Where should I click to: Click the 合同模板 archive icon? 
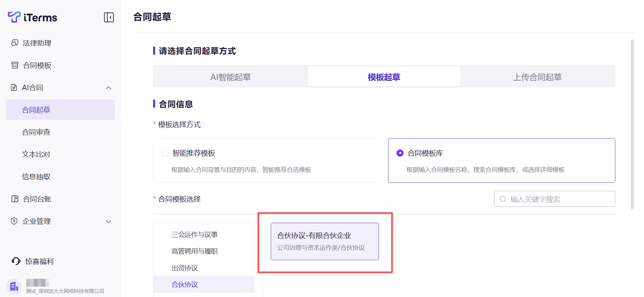point(15,65)
